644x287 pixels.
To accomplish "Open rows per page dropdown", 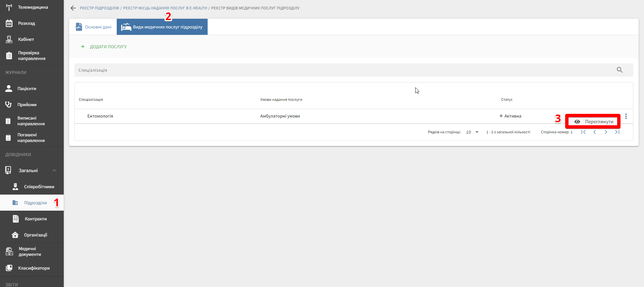I will click(472, 132).
